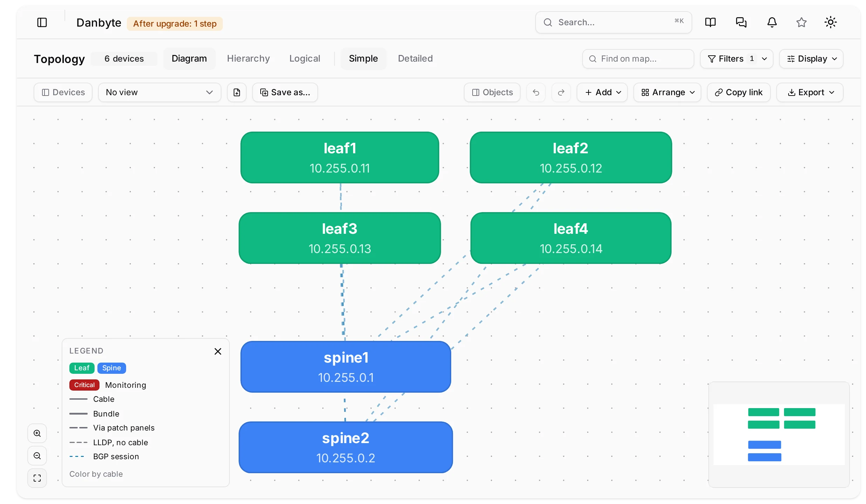Click the favorites star icon
The image size is (866, 504).
click(x=801, y=22)
